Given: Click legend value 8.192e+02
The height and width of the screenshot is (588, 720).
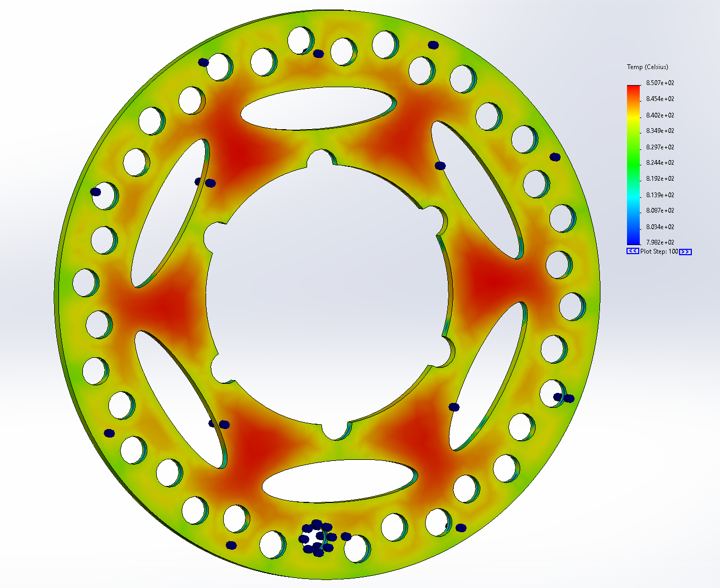Looking at the screenshot, I should click(660, 179).
